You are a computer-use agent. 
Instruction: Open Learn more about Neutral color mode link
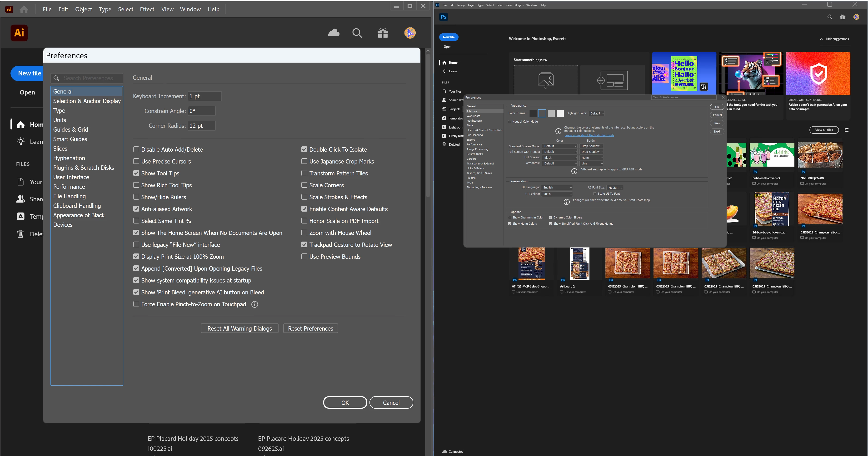coord(589,135)
